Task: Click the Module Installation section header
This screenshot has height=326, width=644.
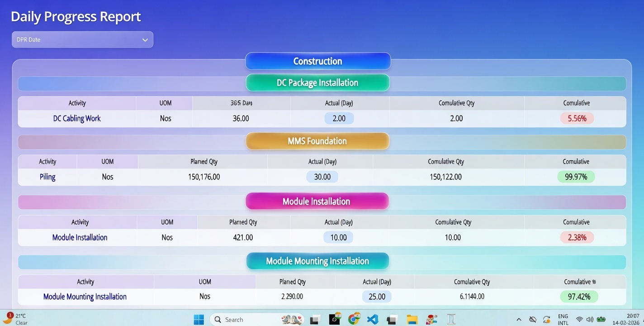Action: (x=317, y=201)
